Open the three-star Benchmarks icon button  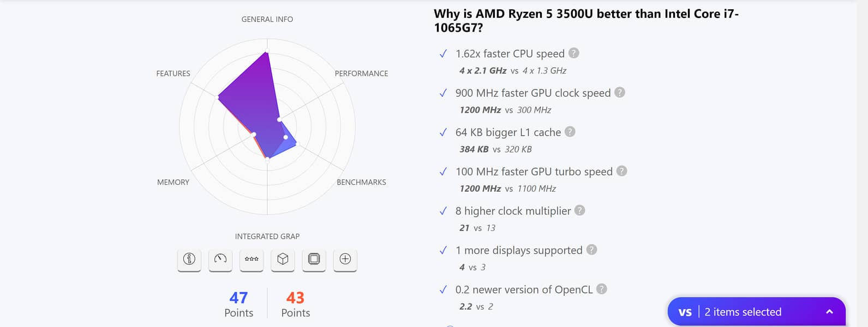[x=252, y=259]
